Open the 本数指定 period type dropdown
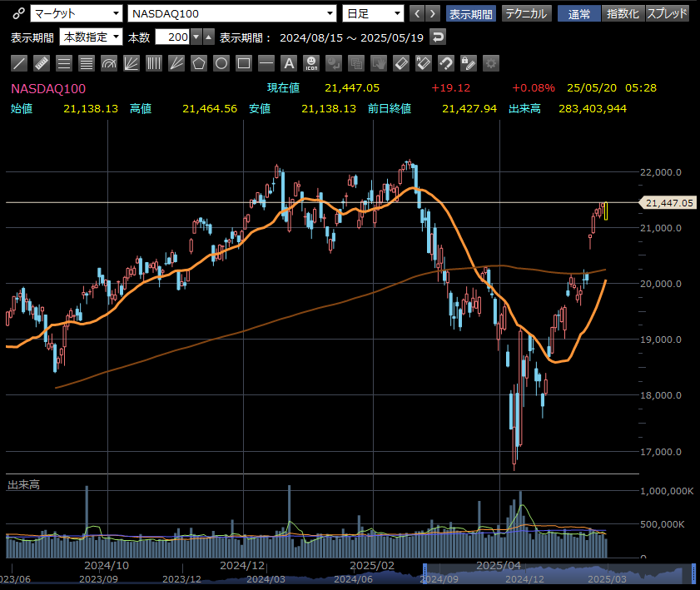 pos(91,37)
